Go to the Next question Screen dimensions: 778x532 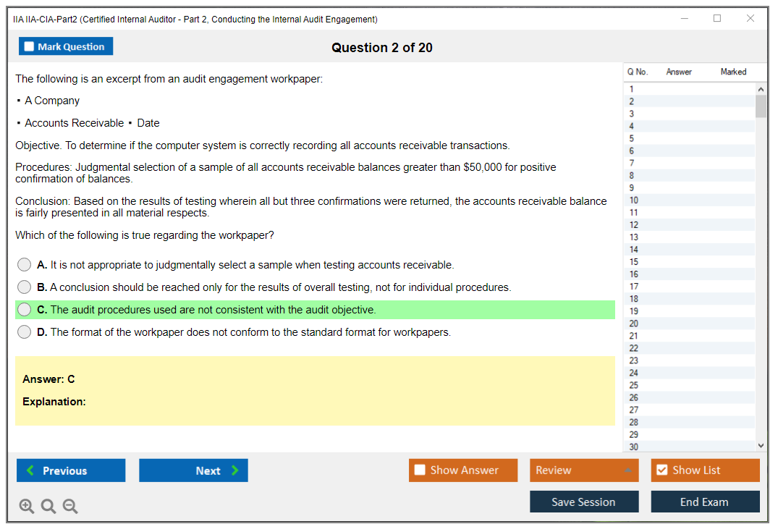tap(193, 470)
